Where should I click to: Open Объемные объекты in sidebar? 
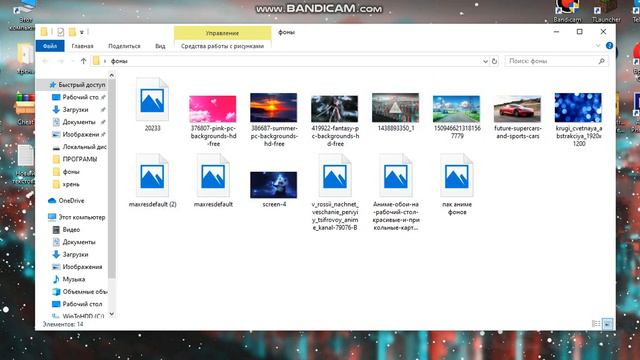click(x=84, y=292)
